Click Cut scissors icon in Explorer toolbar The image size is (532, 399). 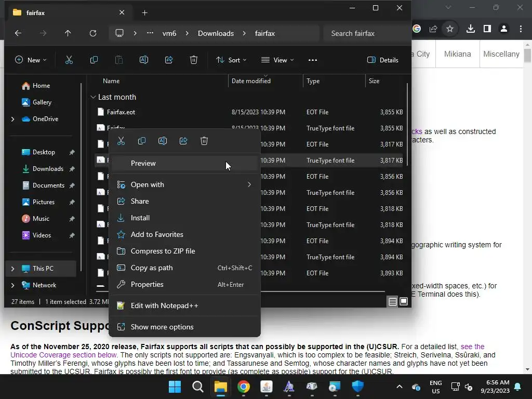point(69,60)
